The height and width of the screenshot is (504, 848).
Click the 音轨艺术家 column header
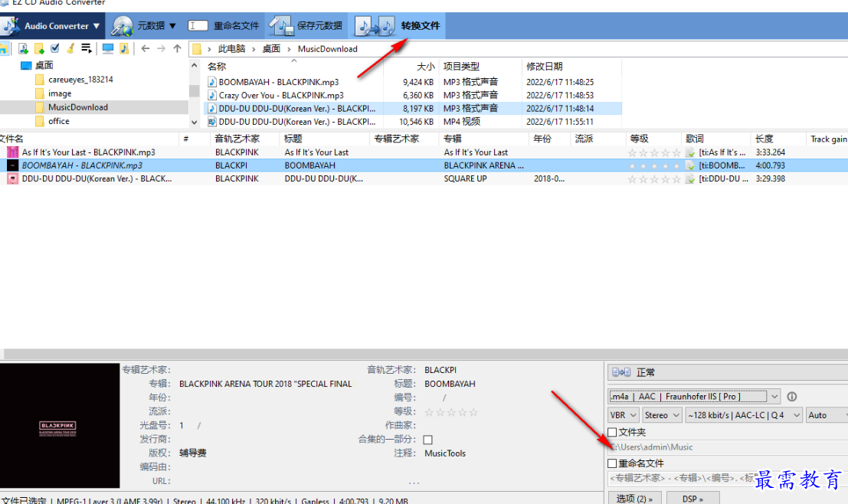click(244, 139)
